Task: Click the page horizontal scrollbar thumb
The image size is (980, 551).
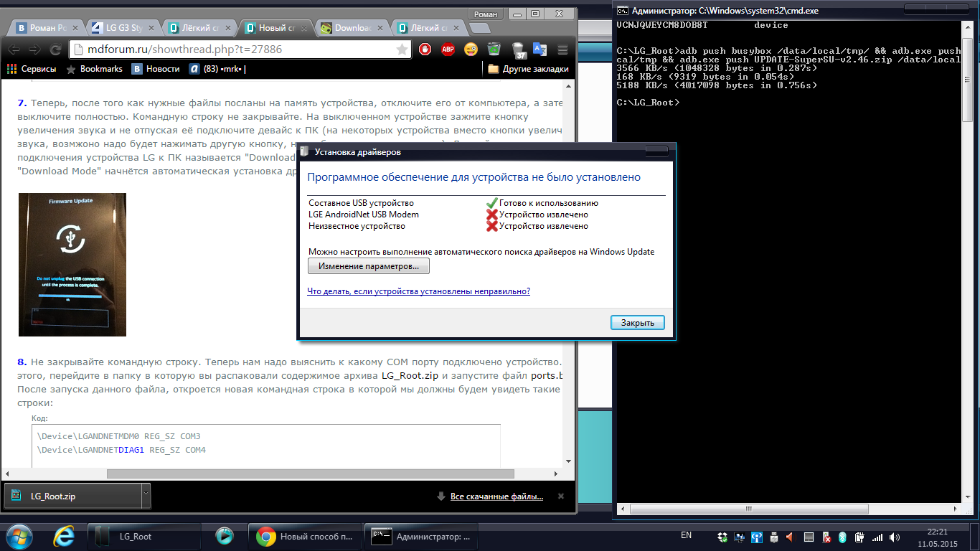Action: pyautogui.click(x=310, y=474)
